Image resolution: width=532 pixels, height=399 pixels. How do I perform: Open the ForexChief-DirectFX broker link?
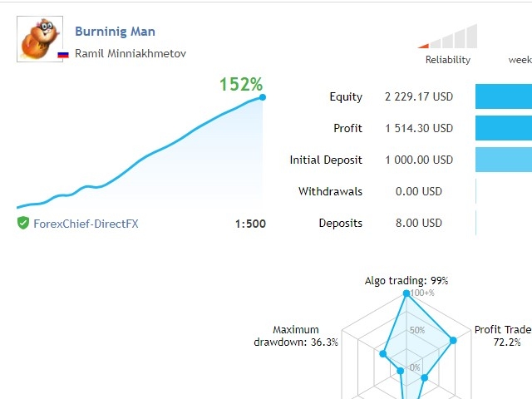[86, 223]
